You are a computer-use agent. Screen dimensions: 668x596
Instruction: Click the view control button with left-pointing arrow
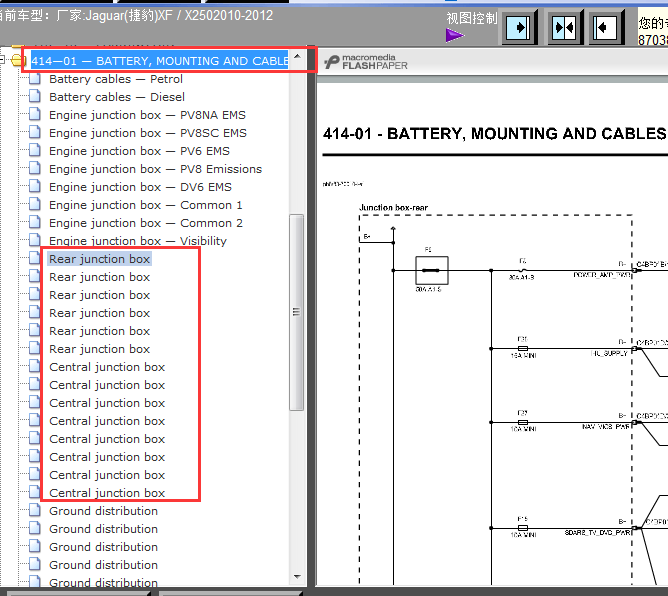[605, 28]
